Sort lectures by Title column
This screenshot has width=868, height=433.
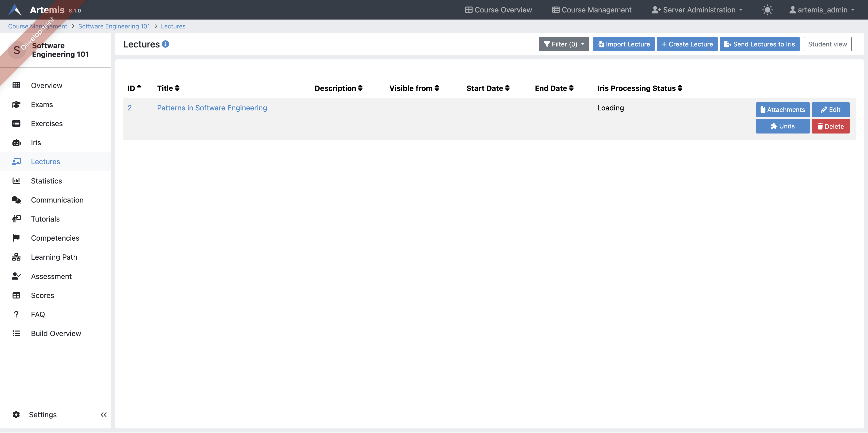click(x=168, y=88)
